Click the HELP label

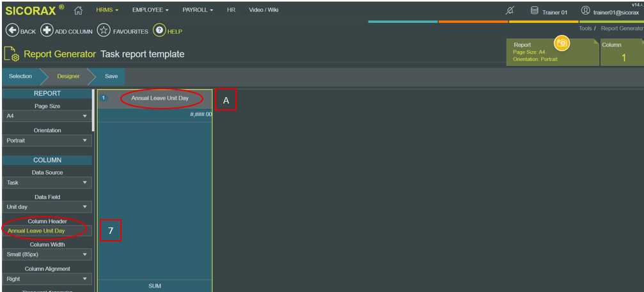coord(175,31)
